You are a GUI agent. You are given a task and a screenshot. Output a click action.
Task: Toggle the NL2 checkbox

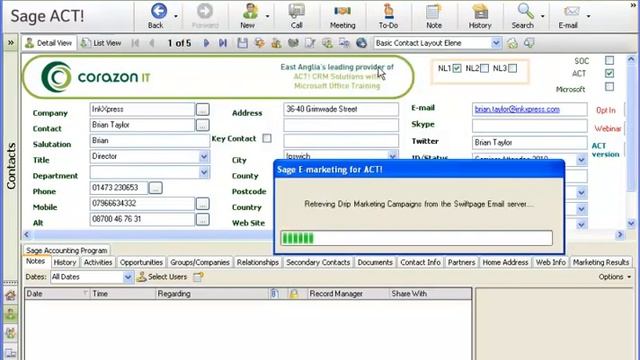coord(484,68)
